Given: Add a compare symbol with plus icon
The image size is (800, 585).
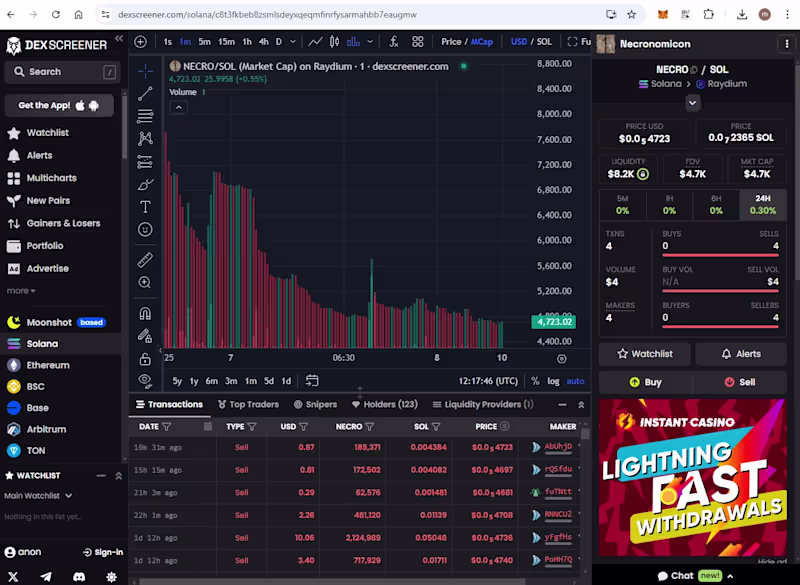Looking at the screenshot, I should tap(140, 42).
